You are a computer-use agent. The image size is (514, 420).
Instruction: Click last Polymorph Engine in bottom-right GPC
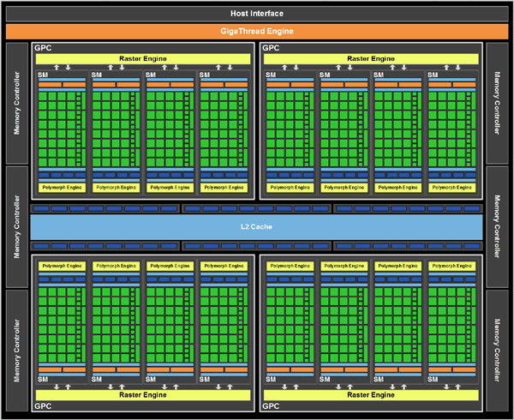click(x=452, y=266)
